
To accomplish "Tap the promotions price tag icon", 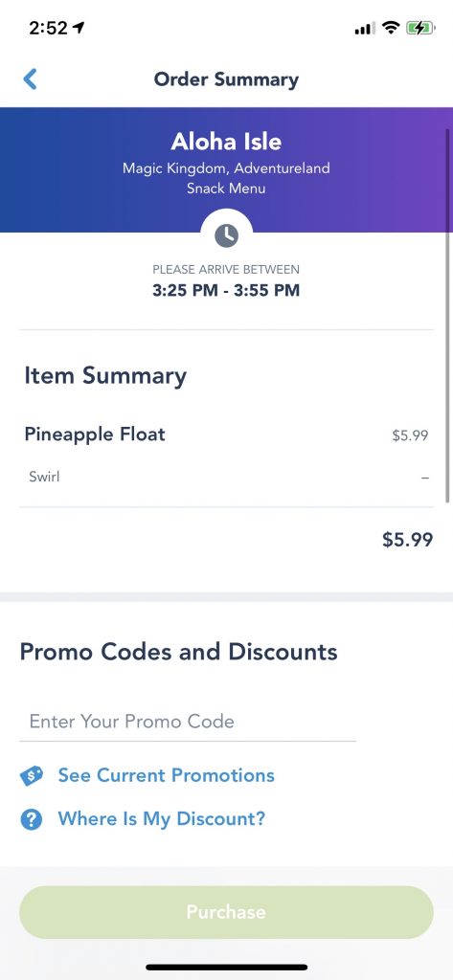I will click(32, 775).
